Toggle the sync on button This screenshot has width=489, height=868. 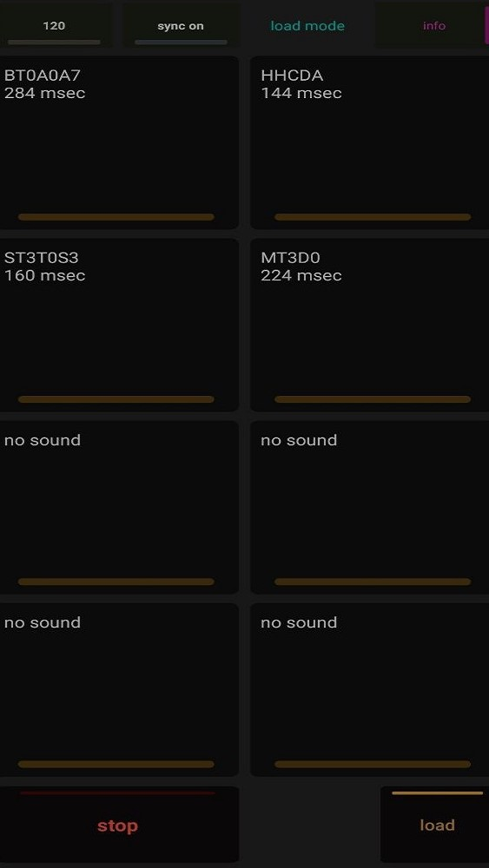click(x=181, y=25)
